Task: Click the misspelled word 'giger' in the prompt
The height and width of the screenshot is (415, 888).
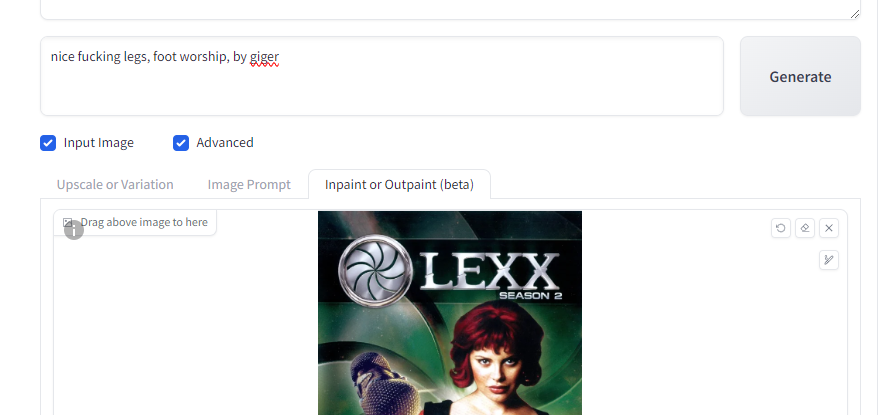Action: 264,57
